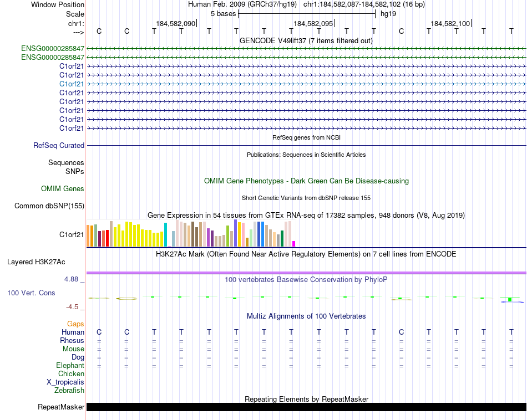Click the chr1:184,582,087-184,582,102 position text

[x=364, y=4]
